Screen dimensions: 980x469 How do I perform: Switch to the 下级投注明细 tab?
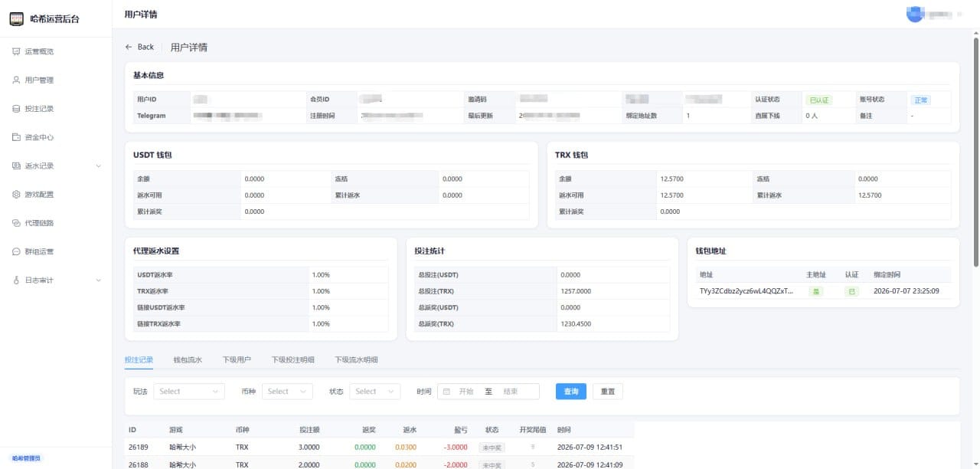coord(292,359)
